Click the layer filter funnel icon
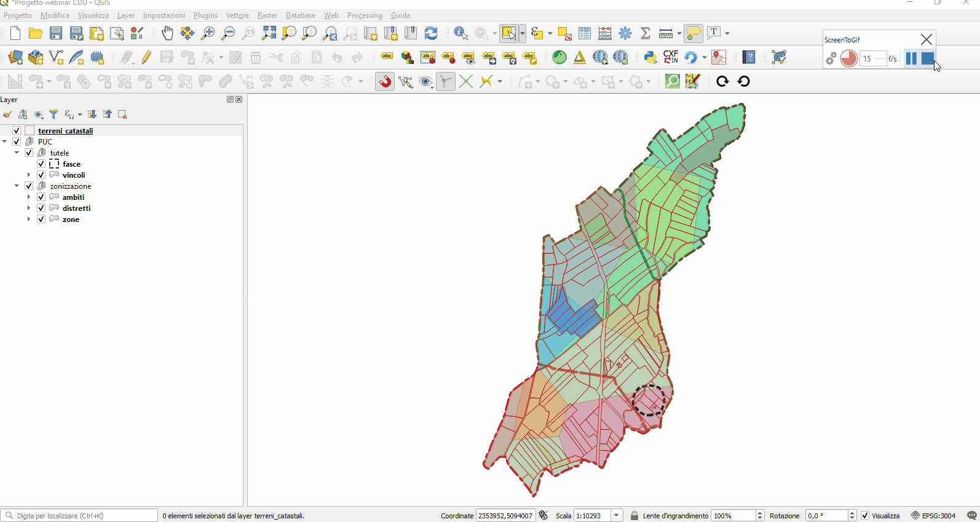Viewport: 980px width, 522px height. [x=53, y=114]
